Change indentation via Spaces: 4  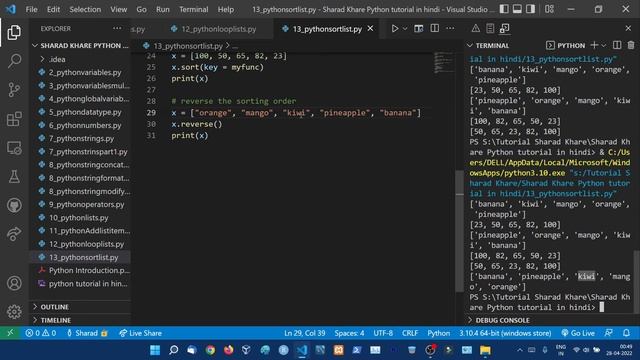349,333
